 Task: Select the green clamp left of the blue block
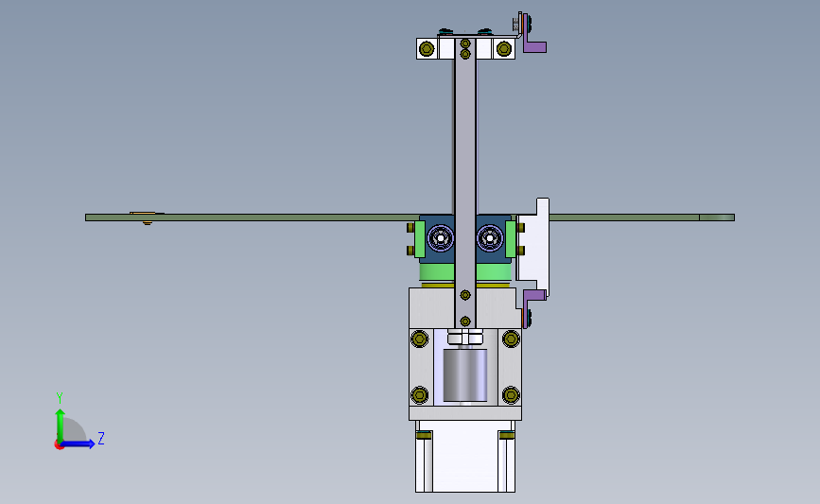click(x=419, y=239)
